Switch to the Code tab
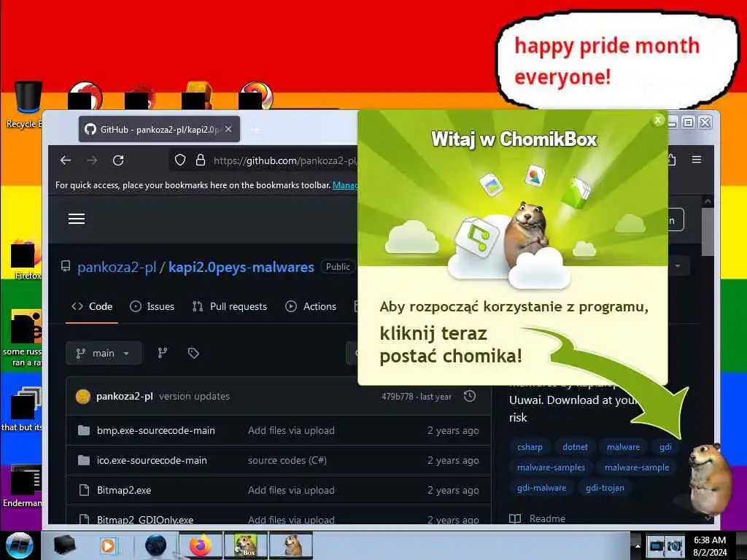Screen dimensions: 747x560 pos(92,306)
